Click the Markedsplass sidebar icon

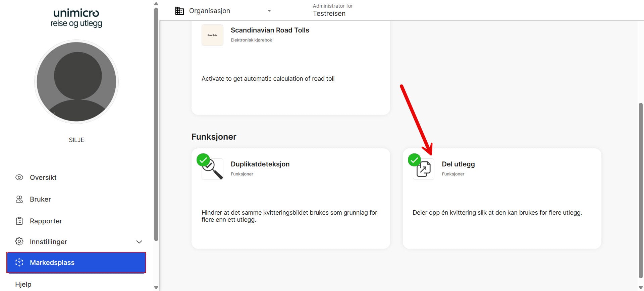(19, 263)
